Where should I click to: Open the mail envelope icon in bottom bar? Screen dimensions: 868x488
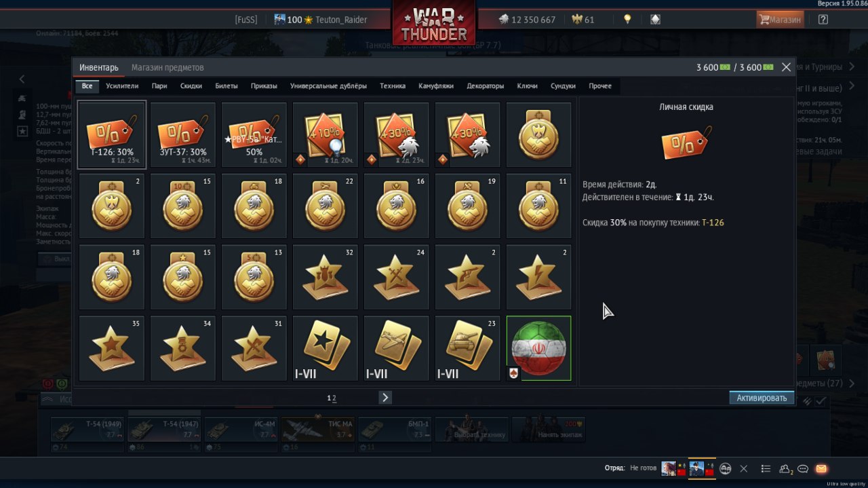click(821, 468)
